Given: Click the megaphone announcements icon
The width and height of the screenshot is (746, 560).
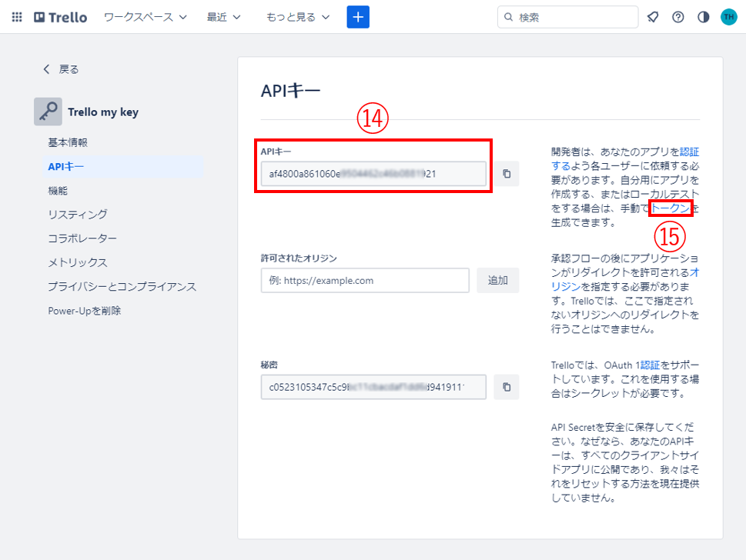Looking at the screenshot, I should pos(652,16).
